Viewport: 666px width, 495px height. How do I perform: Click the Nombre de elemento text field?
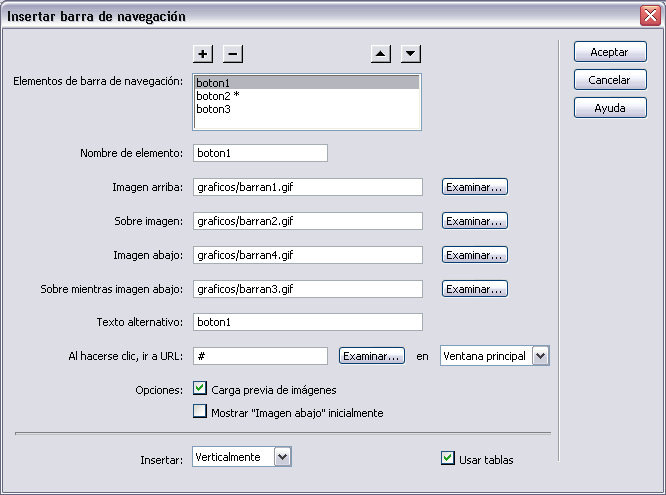[260, 153]
